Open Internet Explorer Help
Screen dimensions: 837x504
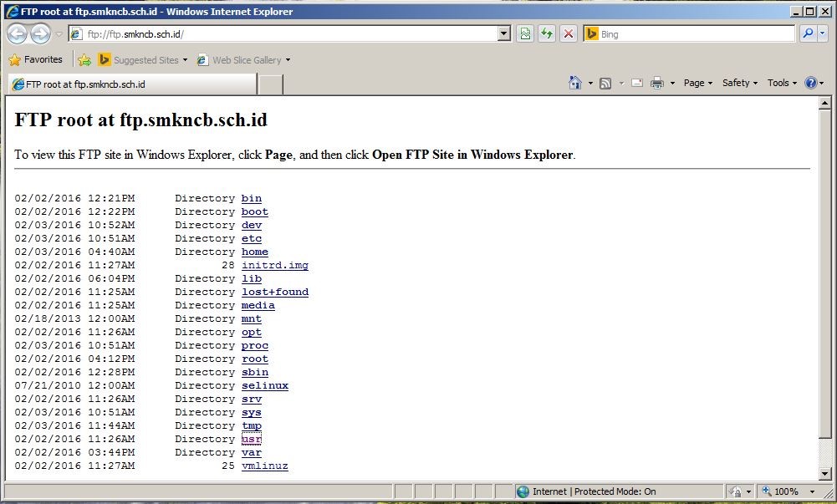coord(809,83)
